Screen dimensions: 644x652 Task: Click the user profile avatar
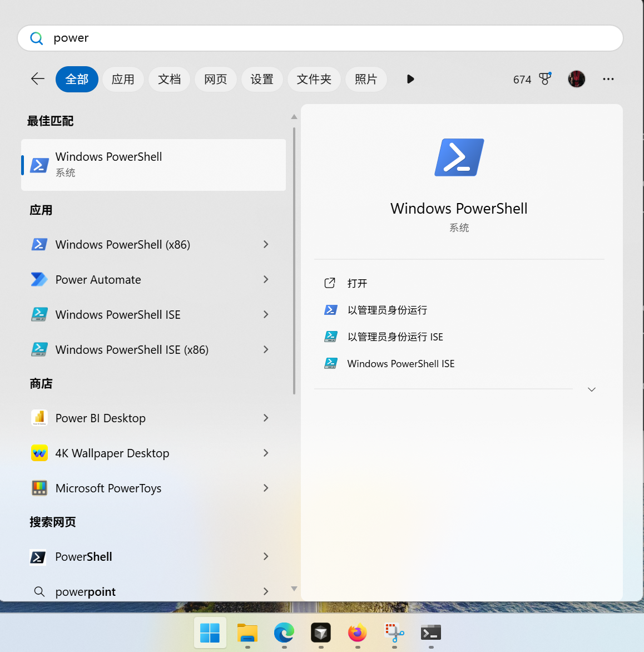coord(577,79)
